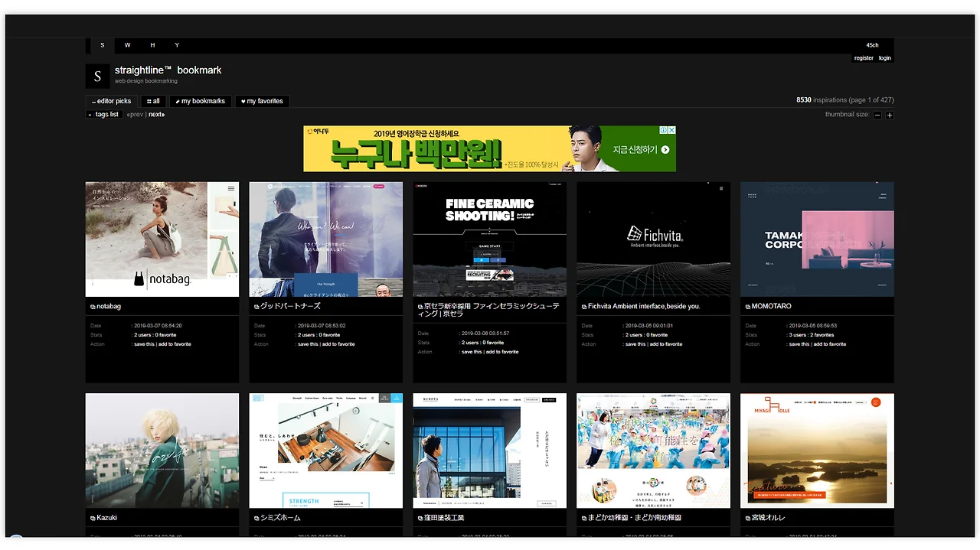The image size is (980, 550).
Task: Open the まどか幼稚園 thumbnail image
Action: pyautogui.click(x=654, y=451)
